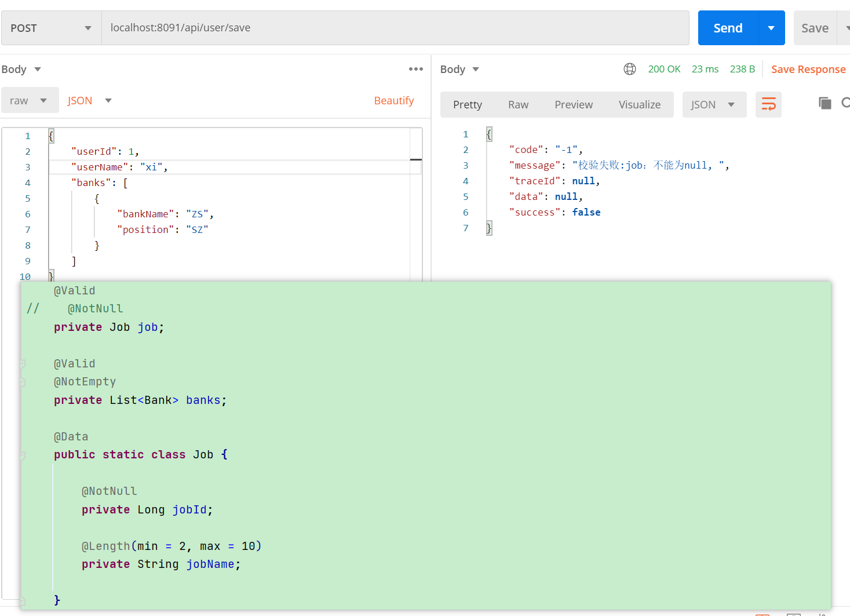The height and width of the screenshot is (616, 850).
Task: Click the @Length(min = 2, max = 10) annotation
Action: [172, 546]
